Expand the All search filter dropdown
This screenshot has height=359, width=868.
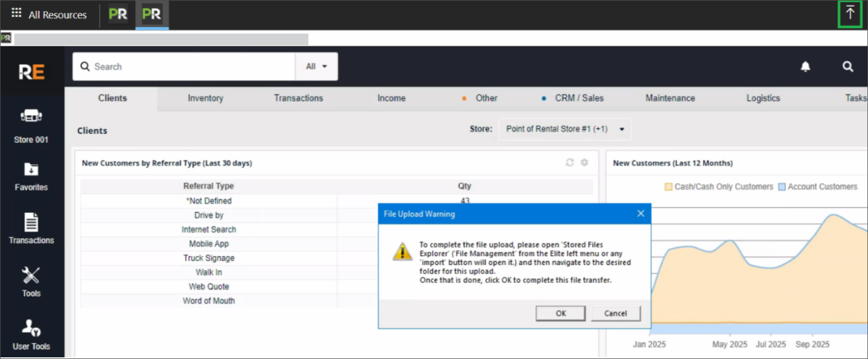coord(316,67)
